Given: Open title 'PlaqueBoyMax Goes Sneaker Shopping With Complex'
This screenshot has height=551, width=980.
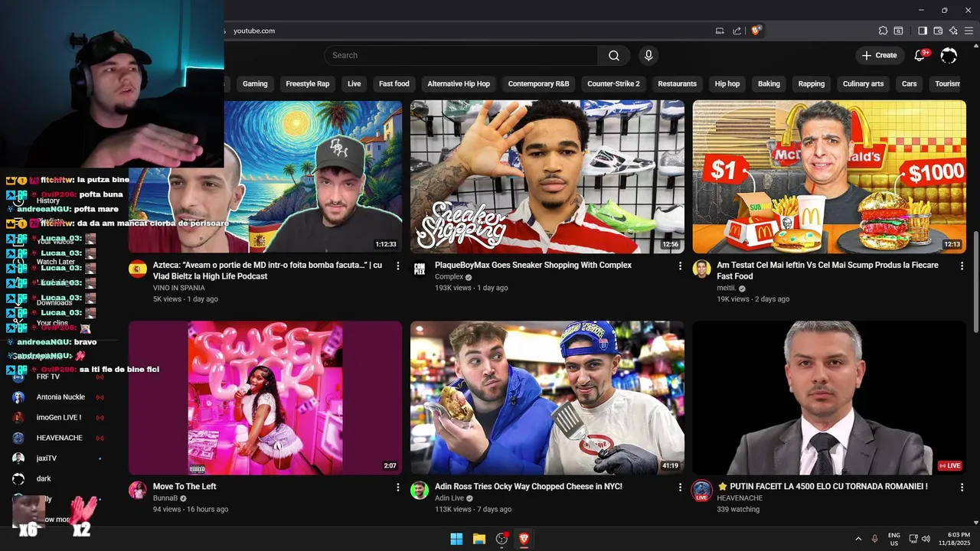Looking at the screenshot, I should [533, 265].
